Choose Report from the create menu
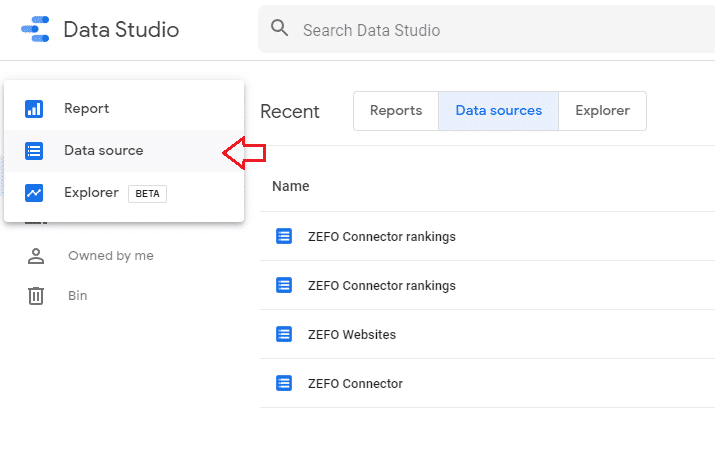Image resolution: width=715 pixels, height=453 pixels. coord(124,109)
